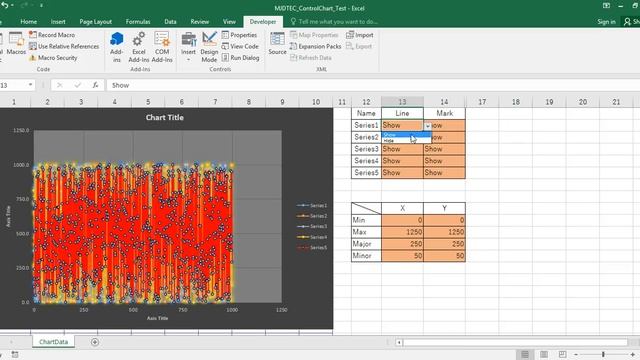Screen dimensions: 640x360
Task: Open the Insert ribbon tab
Action: pos(58,22)
